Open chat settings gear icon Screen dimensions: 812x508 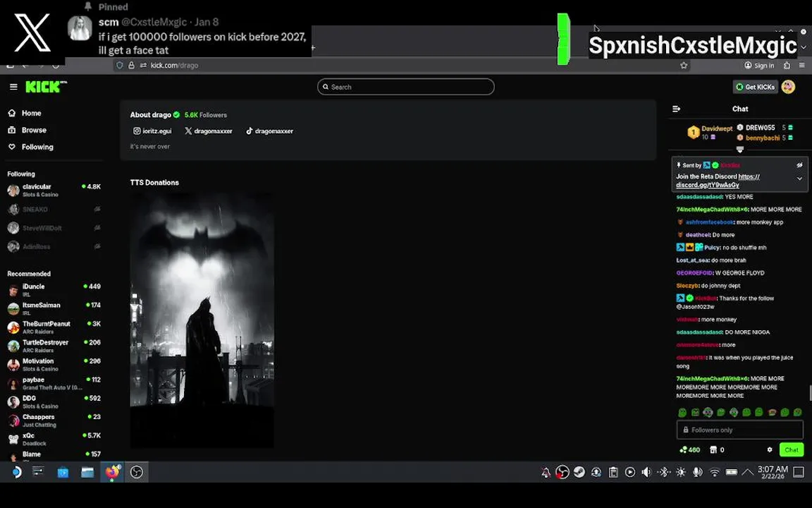(x=770, y=450)
